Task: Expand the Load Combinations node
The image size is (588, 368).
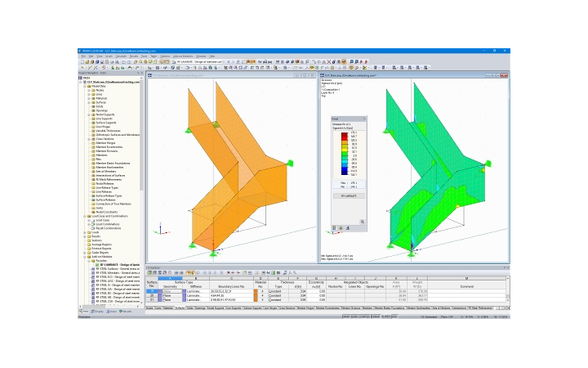Action: coord(89,225)
